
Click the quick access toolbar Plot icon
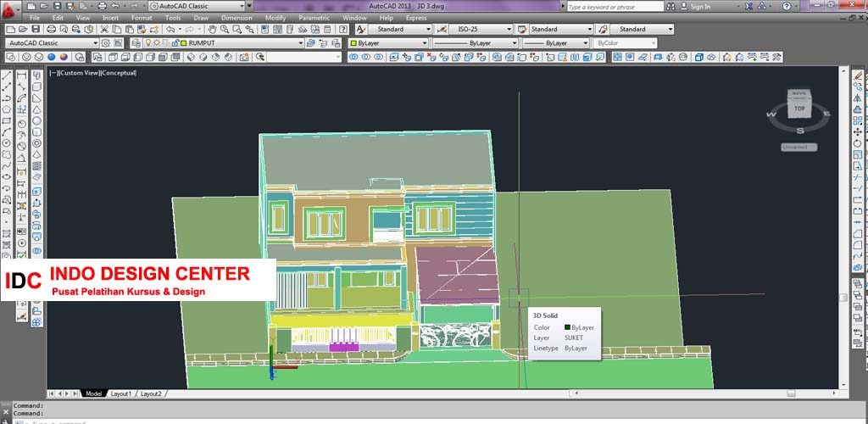[102, 6]
